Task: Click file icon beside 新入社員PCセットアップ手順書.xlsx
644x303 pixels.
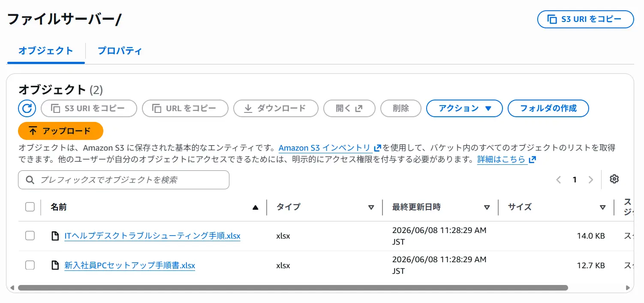Action: click(55, 265)
